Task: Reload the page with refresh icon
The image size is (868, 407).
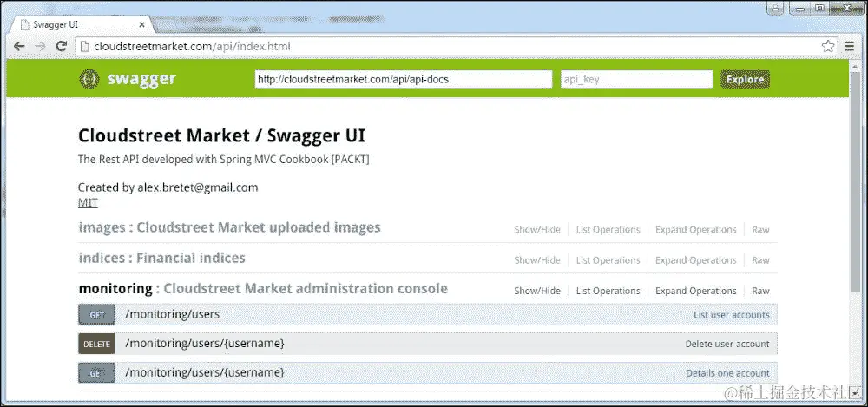Action: pyautogui.click(x=62, y=47)
